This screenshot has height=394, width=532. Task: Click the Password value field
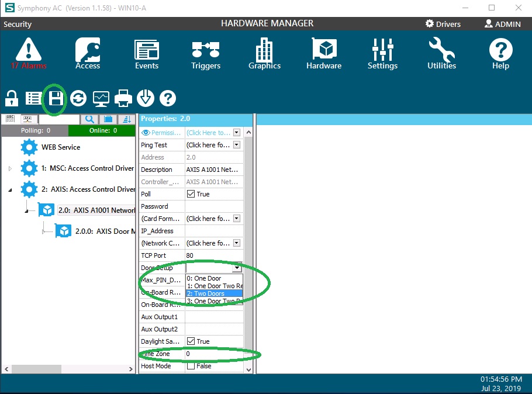click(214, 206)
